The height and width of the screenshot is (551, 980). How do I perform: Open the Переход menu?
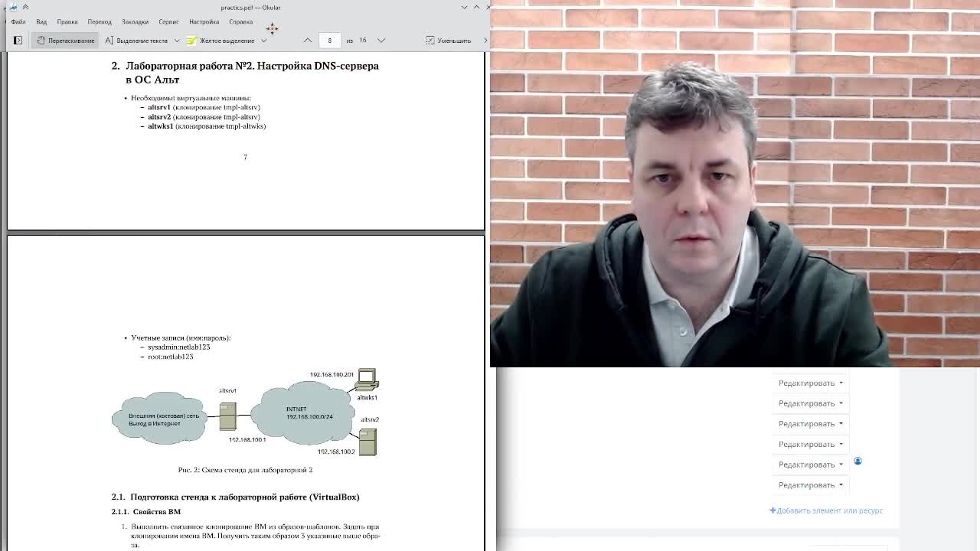tap(100, 21)
